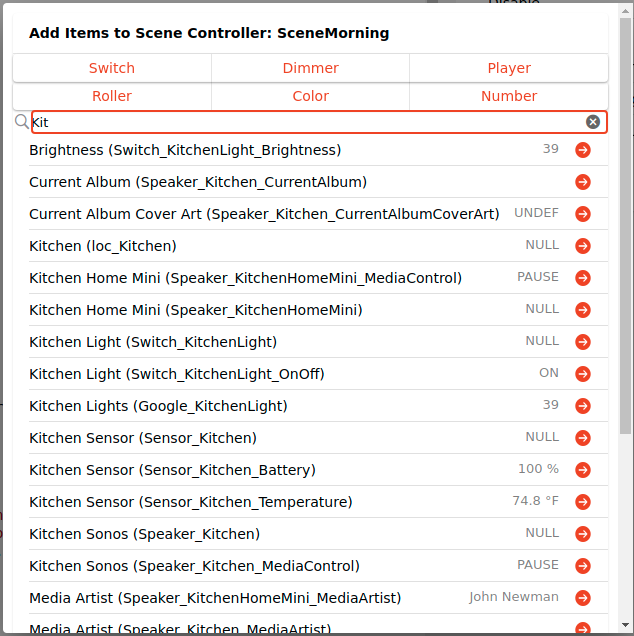Filter items by Roller type
Viewport: 634px width, 636px height.
coord(112,96)
